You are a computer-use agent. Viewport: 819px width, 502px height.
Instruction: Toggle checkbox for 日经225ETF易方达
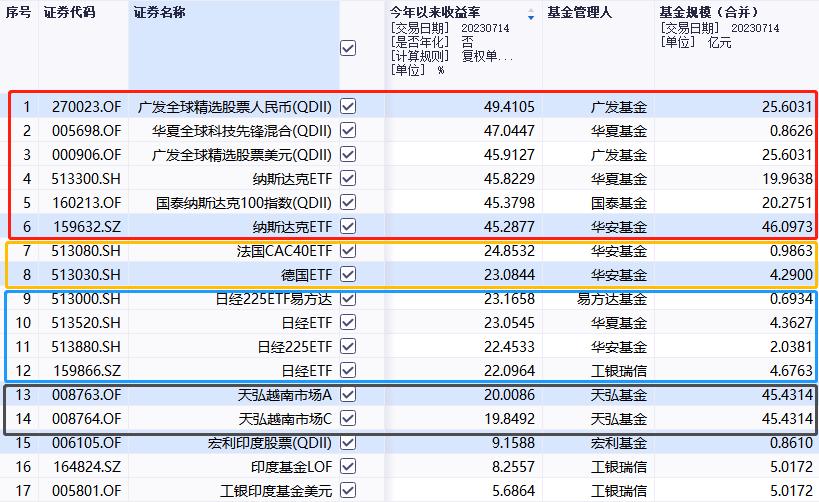pos(348,299)
